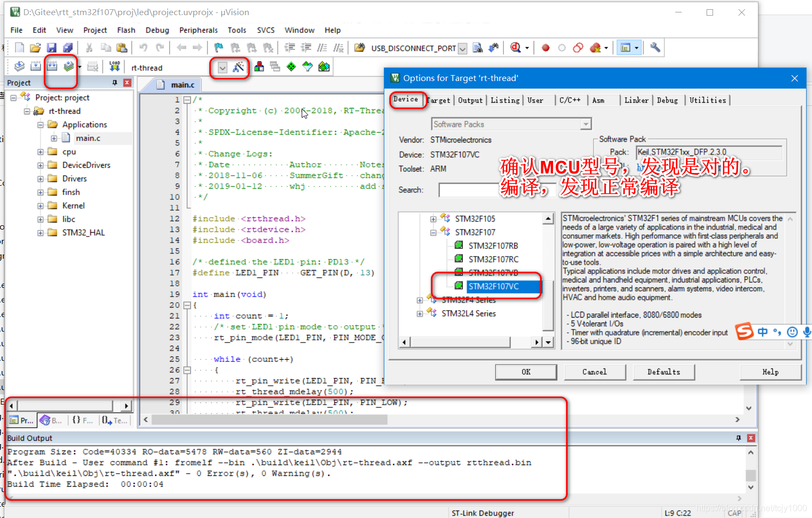Expand the cpu group in project tree
The height and width of the screenshot is (518, 812).
[41, 152]
